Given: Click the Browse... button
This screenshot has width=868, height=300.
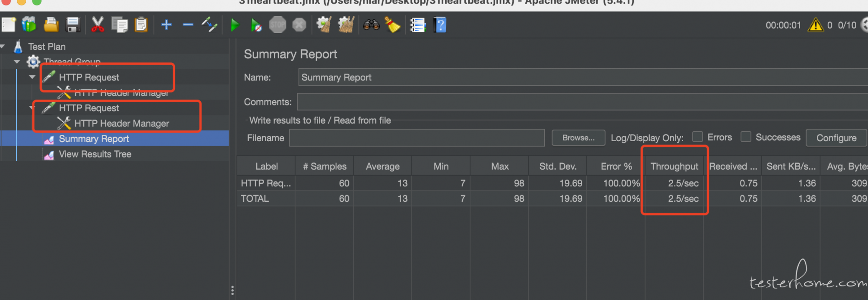Looking at the screenshot, I should pyautogui.click(x=578, y=138).
